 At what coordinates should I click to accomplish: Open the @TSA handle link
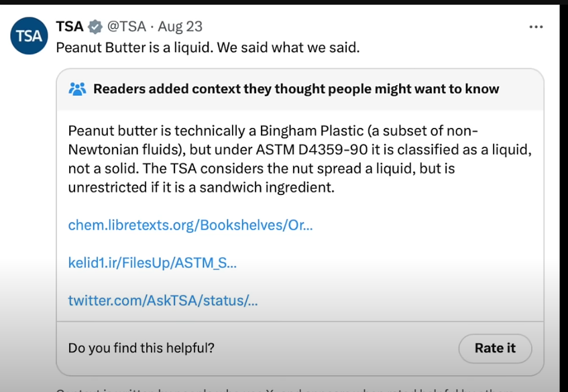click(x=127, y=26)
